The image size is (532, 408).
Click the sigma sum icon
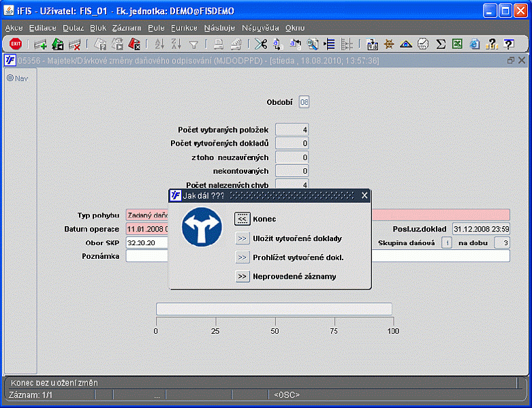(x=441, y=44)
